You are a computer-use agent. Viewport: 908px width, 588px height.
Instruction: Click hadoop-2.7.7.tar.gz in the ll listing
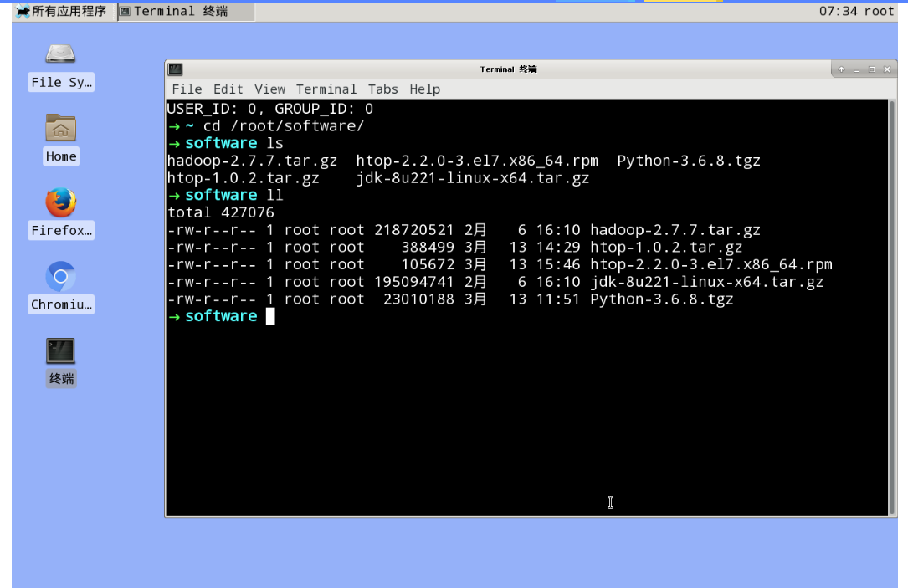tap(675, 230)
